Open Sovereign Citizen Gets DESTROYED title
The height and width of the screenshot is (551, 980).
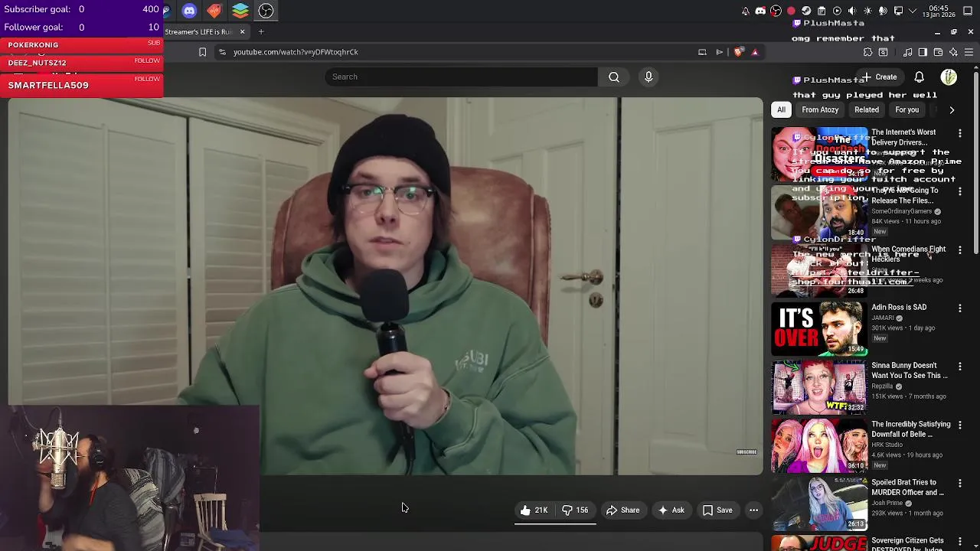click(907, 544)
